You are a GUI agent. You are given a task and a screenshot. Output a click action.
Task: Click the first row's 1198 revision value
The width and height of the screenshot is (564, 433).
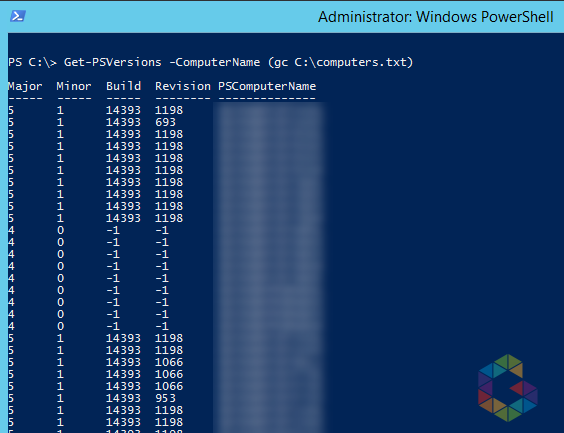169,110
